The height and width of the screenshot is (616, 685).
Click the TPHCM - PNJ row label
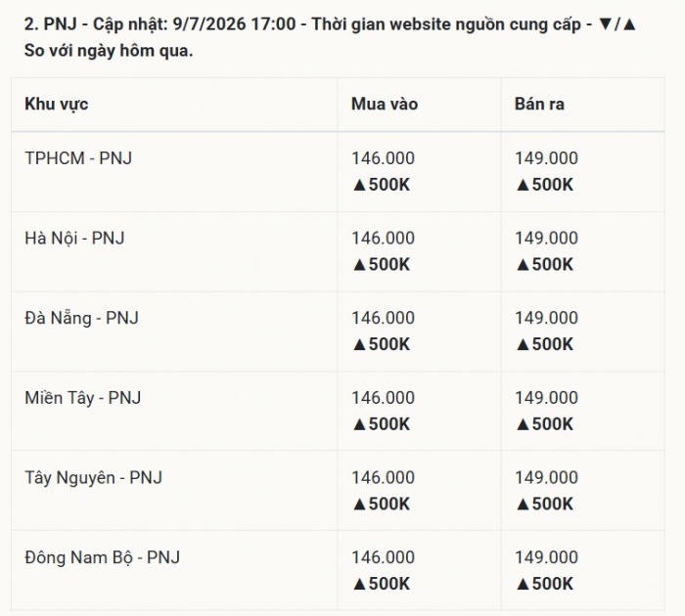tap(78, 158)
